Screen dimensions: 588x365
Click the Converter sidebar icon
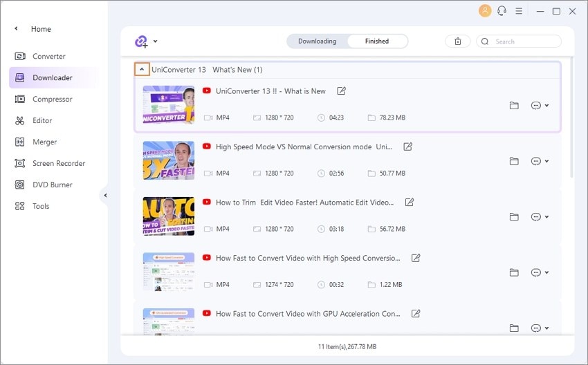pos(20,56)
